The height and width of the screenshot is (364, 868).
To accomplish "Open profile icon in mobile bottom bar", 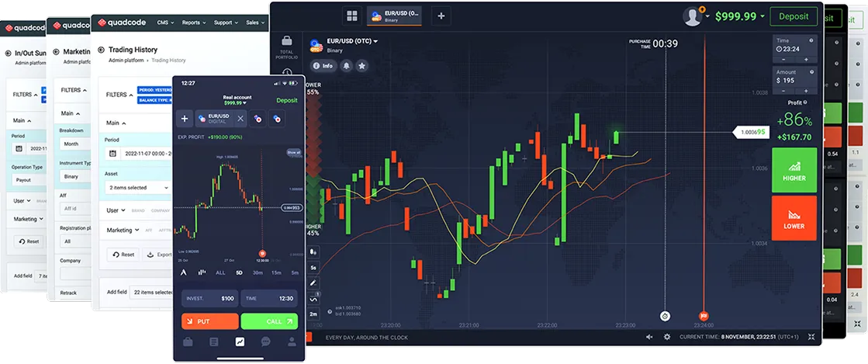I will coord(291,341).
